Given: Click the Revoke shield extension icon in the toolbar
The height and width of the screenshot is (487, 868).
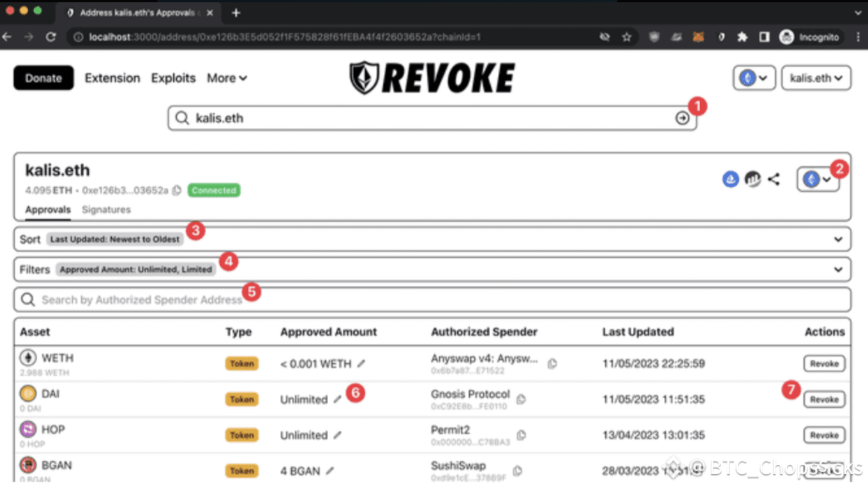Looking at the screenshot, I should pos(720,37).
